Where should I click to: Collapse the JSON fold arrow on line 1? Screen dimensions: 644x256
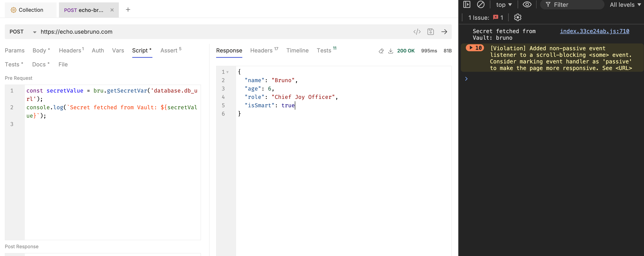pyautogui.click(x=227, y=72)
